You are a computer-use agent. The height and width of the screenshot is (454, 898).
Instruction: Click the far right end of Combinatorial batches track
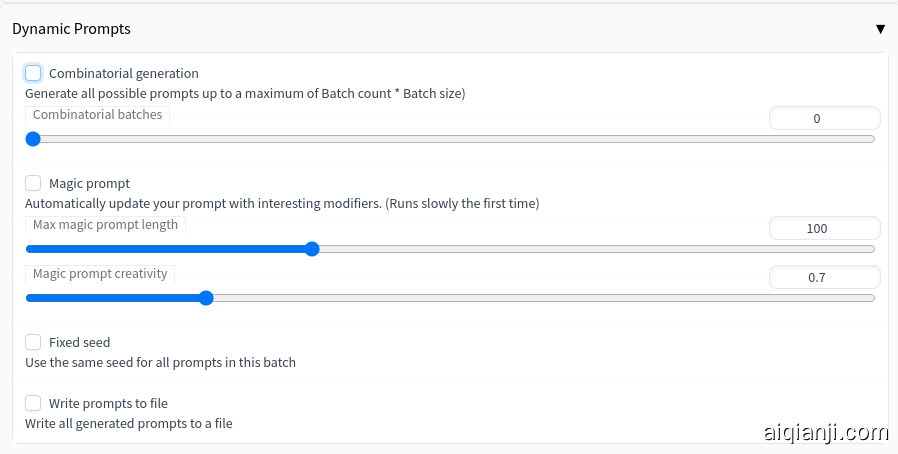pos(872,139)
